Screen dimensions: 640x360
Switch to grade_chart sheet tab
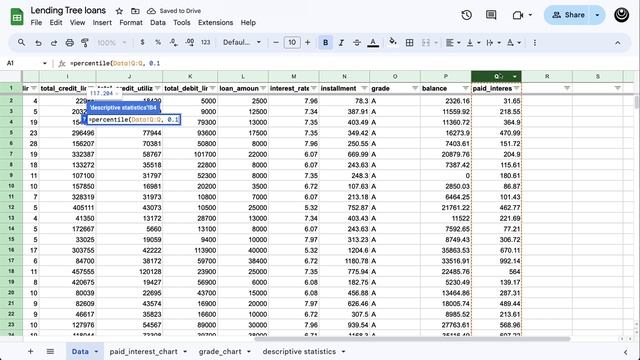pos(220,351)
